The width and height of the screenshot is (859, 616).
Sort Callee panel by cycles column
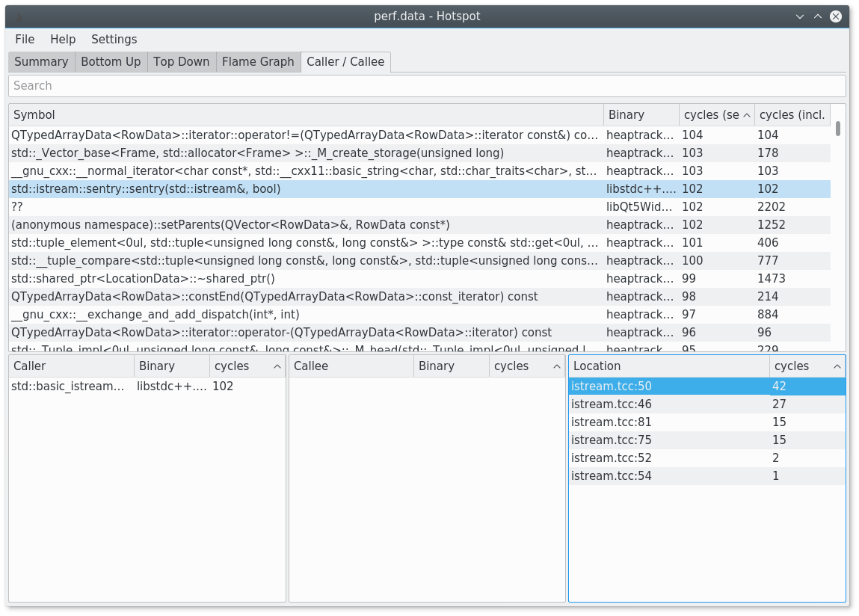coord(526,366)
